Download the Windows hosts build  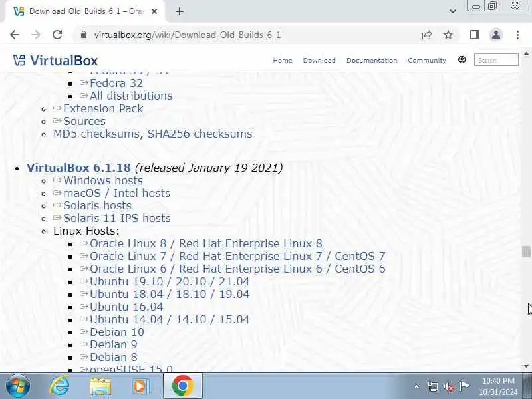(x=103, y=180)
